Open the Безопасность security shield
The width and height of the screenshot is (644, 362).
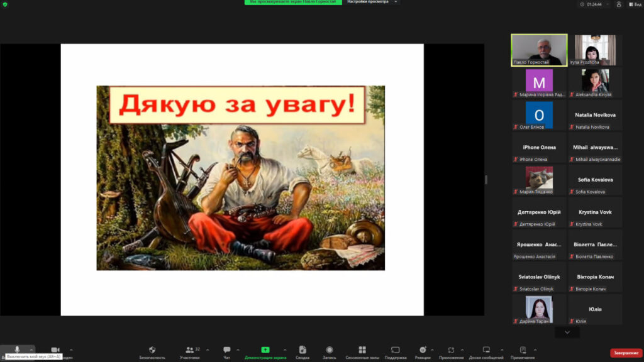pyautogui.click(x=152, y=350)
